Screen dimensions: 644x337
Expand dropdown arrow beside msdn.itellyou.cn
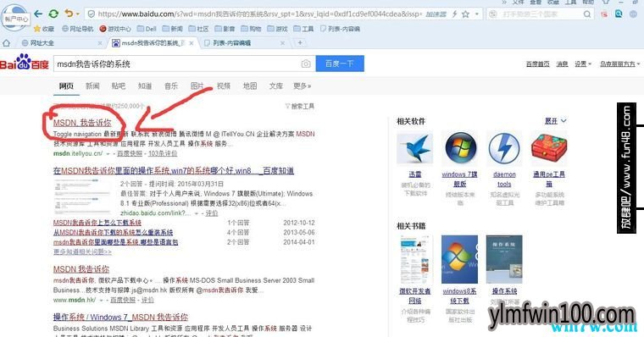click(108, 154)
